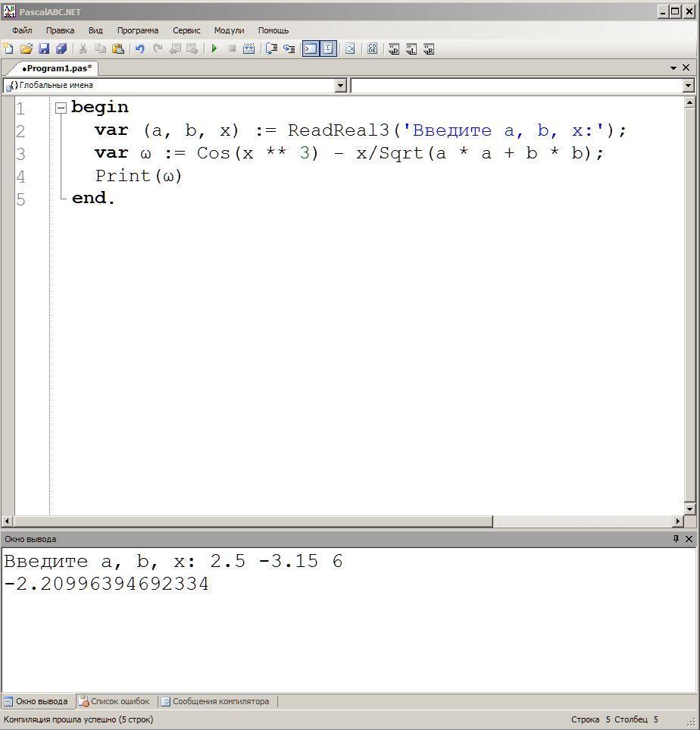Open the Помощь menu

(x=273, y=30)
